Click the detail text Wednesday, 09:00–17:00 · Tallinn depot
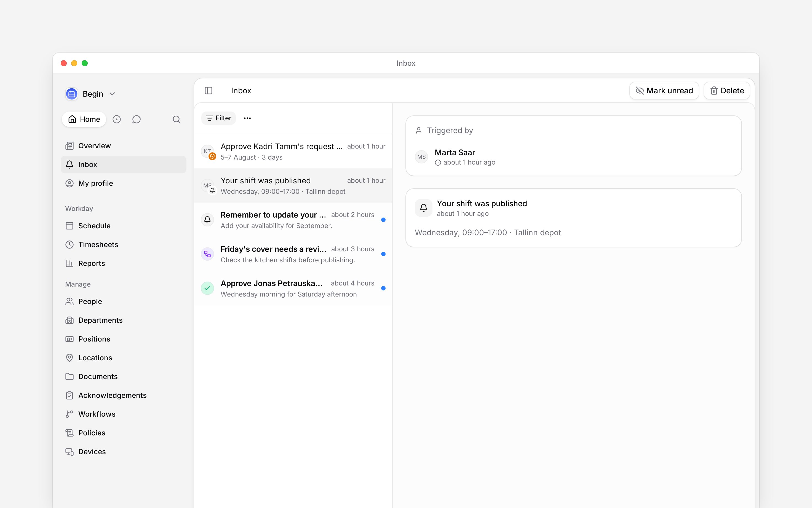 pos(488,232)
